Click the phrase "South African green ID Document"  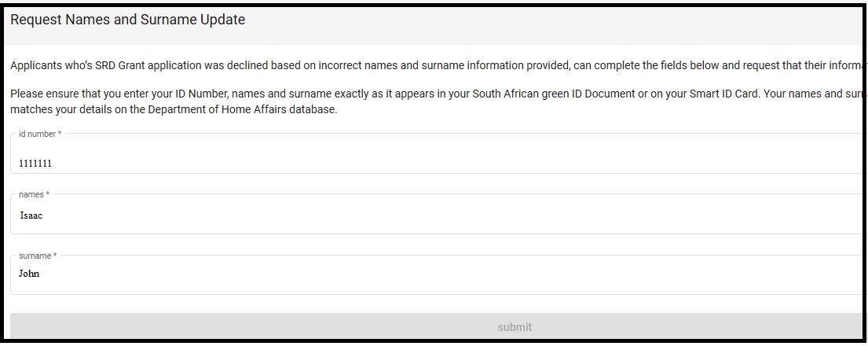(529, 94)
